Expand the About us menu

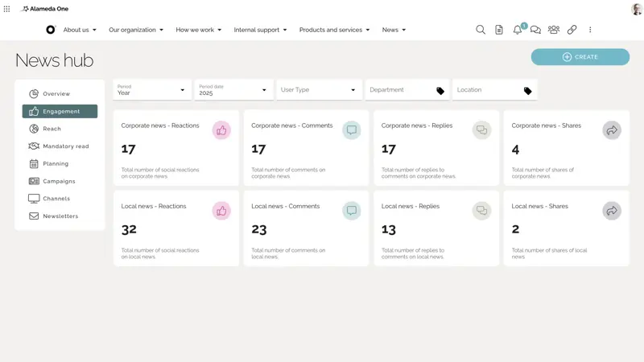click(80, 30)
